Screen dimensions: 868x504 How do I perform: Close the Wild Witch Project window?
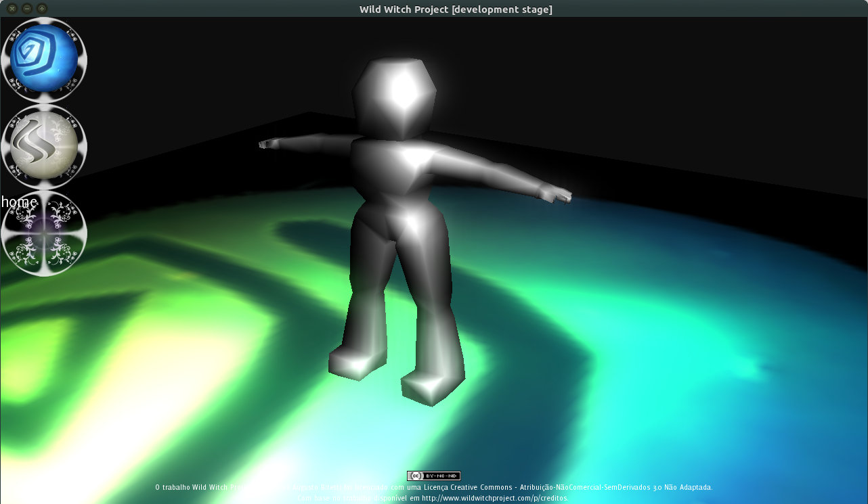[12, 9]
